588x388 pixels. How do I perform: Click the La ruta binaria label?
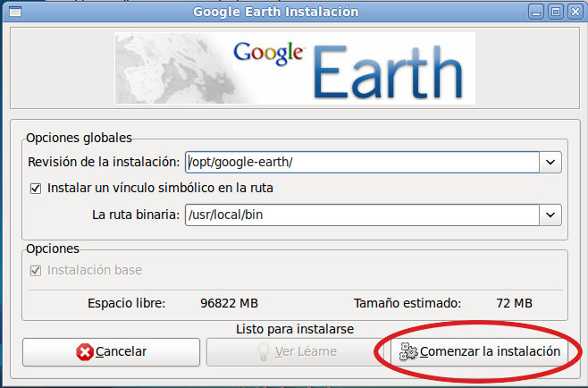[x=134, y=215]
